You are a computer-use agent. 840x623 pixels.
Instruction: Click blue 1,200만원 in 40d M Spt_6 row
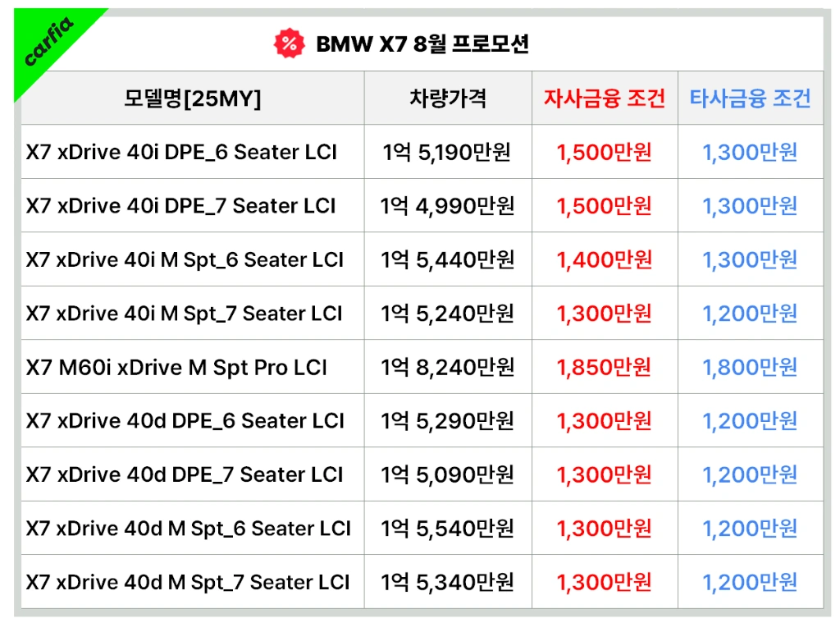coord(750,528)
